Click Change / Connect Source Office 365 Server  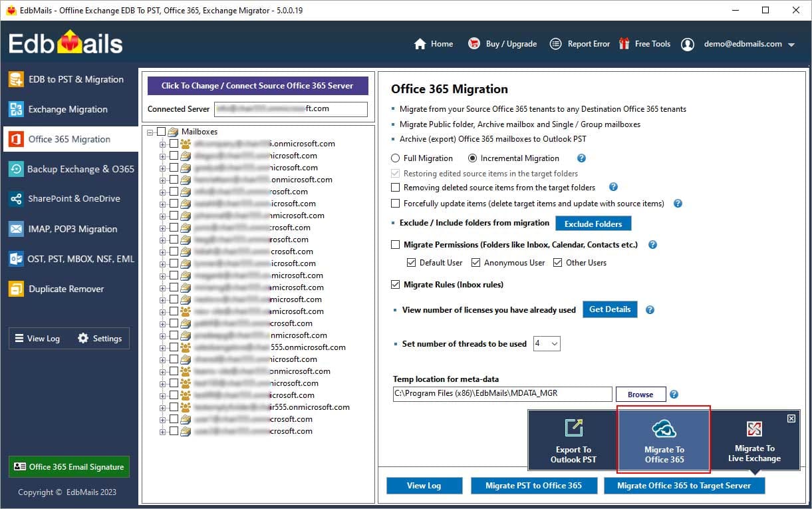[257, 85]
